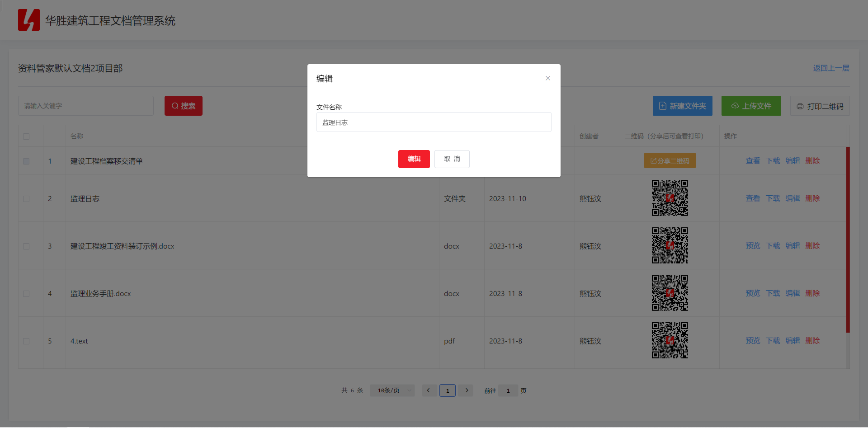This screenshot has height=428, width=868.
Task: Click the 返回上一层 link
Action: 831,68
